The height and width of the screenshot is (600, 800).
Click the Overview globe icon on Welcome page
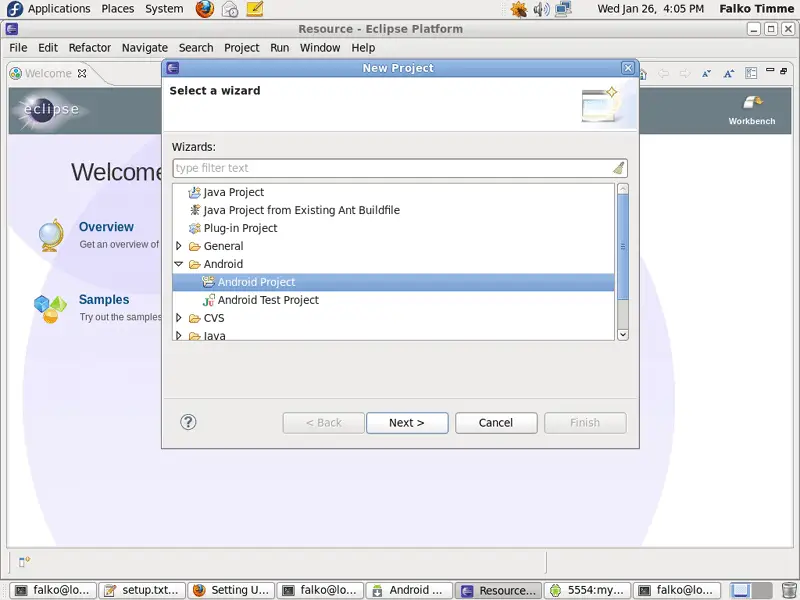pos(52,235)
